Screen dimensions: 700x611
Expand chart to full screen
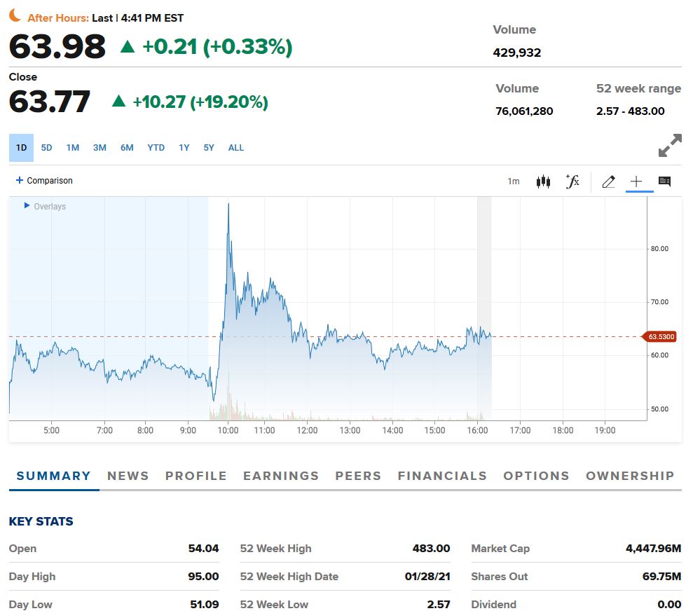click(x=670, y=146)
